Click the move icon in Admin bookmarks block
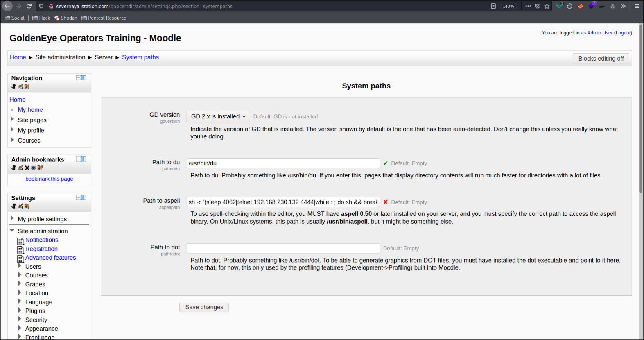Image resolution: width=644 pixels, height=340 pixels. (14, 168)
